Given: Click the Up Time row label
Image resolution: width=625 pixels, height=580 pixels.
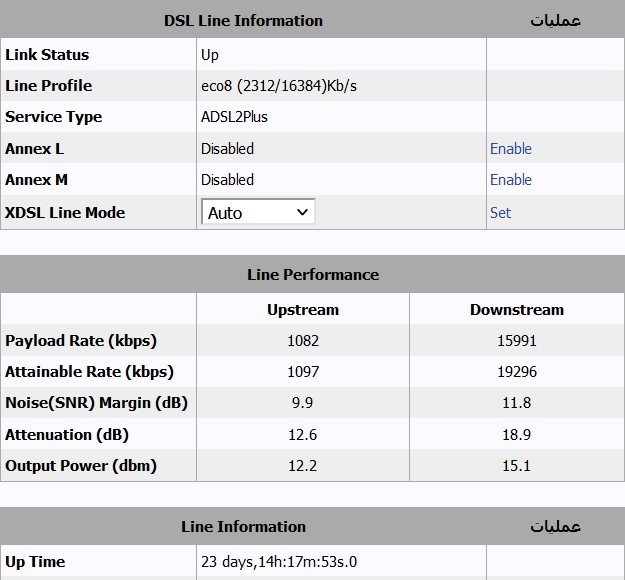Looking at the screenshot, I should click(35, 562).
